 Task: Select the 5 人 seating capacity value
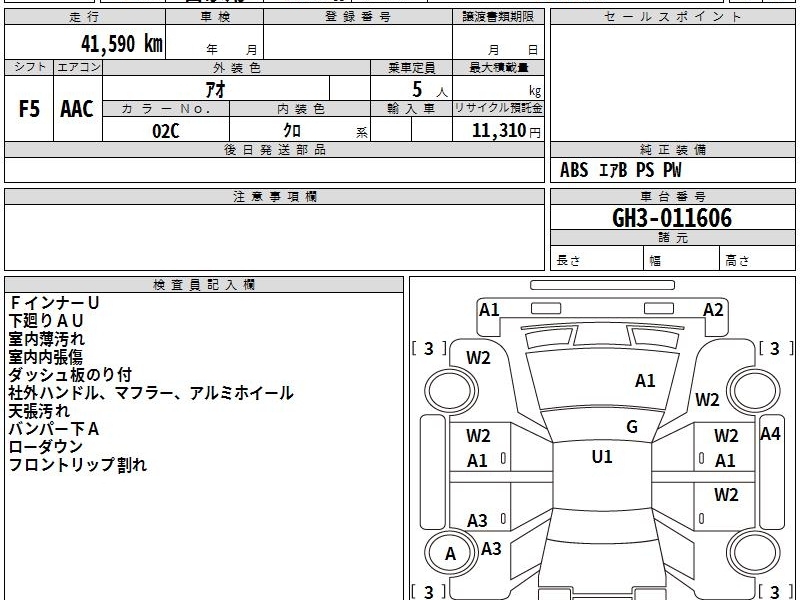point(430,90)
